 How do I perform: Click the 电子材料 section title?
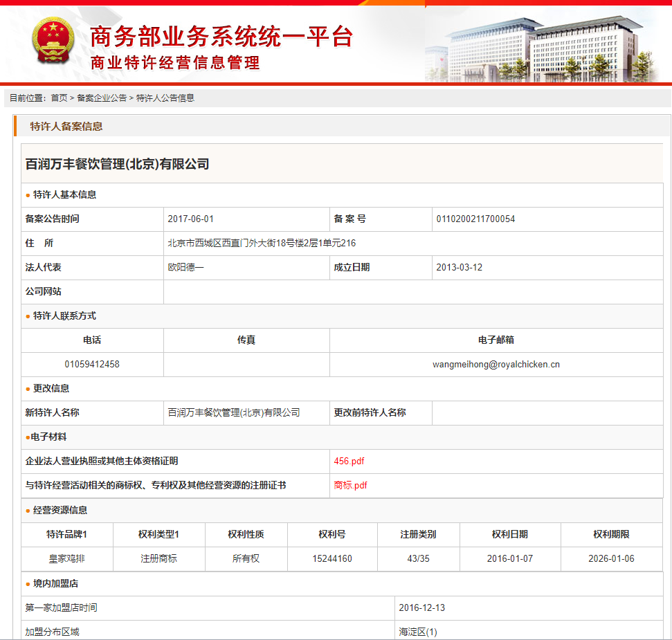pos(49,437)
